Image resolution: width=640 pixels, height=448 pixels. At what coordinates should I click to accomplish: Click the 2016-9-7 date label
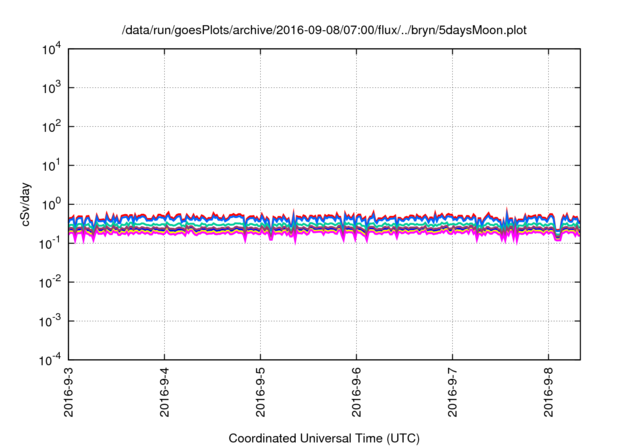452,392
